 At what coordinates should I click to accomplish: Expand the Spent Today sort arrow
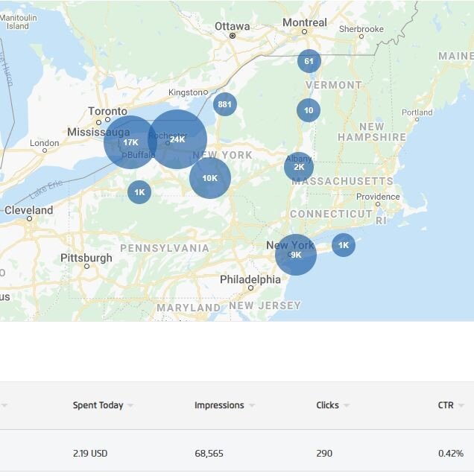pos(130,406)
